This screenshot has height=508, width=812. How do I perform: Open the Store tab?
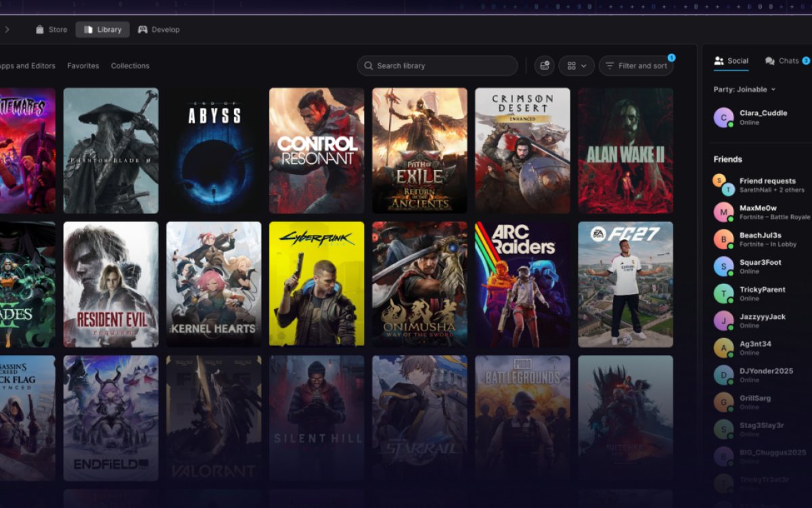click(x=51, y=30)
